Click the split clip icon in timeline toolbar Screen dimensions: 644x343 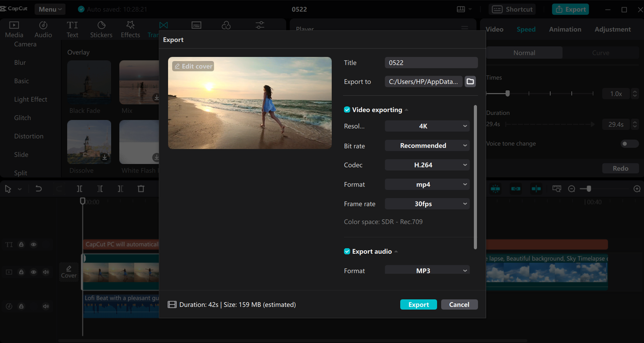click(79, 189)
